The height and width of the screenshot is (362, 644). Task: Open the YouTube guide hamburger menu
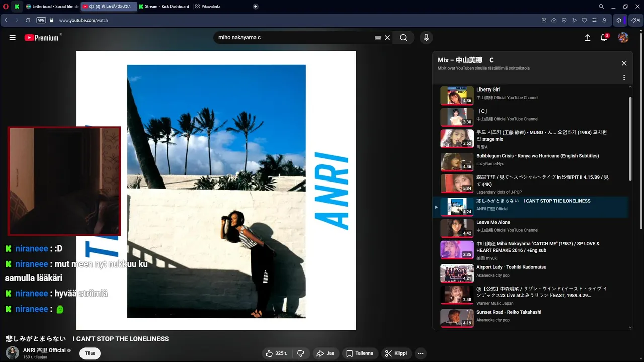(13, 38)
